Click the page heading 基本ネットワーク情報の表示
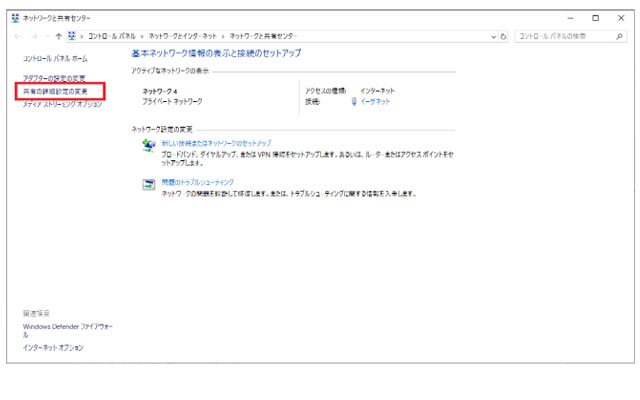 [x=216, y=53]
